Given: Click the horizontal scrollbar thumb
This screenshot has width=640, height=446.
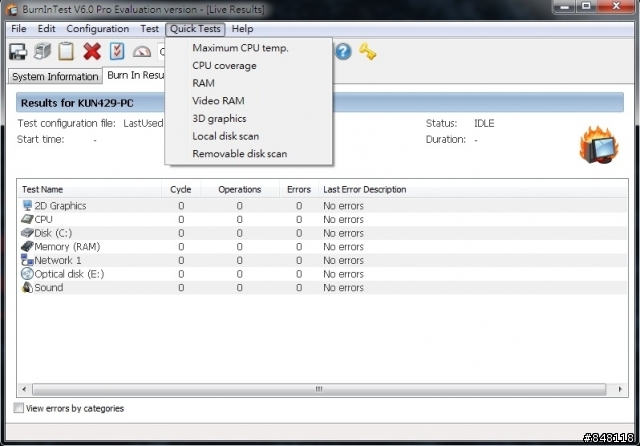Looking at the screenshot, I should coord(319,389).
